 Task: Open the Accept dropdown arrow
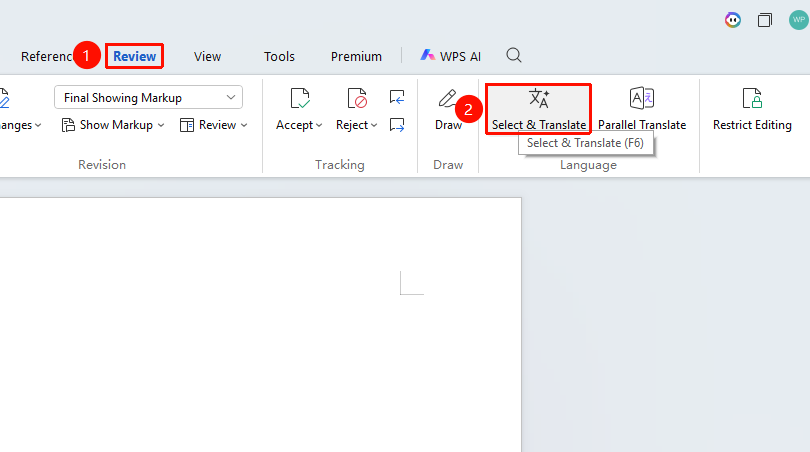319,125
